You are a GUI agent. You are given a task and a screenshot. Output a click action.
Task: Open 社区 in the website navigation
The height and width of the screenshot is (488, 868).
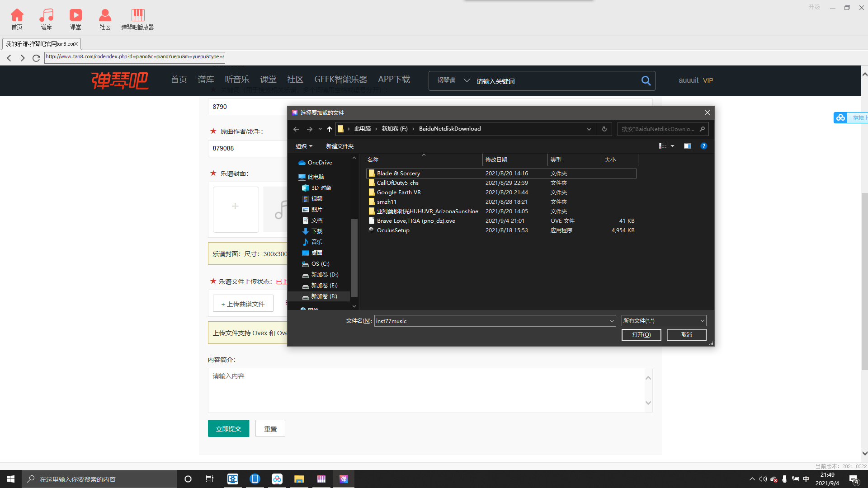tap(295, 80)
